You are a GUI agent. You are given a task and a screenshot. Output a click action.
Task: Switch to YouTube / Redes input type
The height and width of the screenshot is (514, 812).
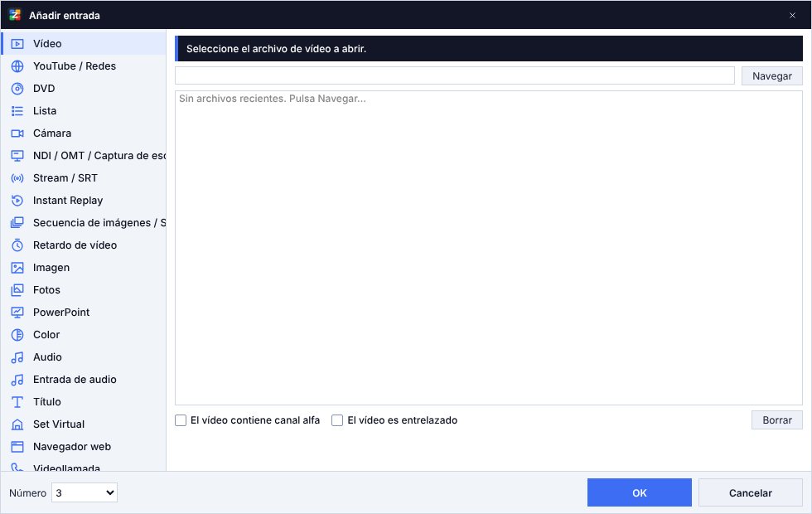pyautogui.click(x=84, y=65)
